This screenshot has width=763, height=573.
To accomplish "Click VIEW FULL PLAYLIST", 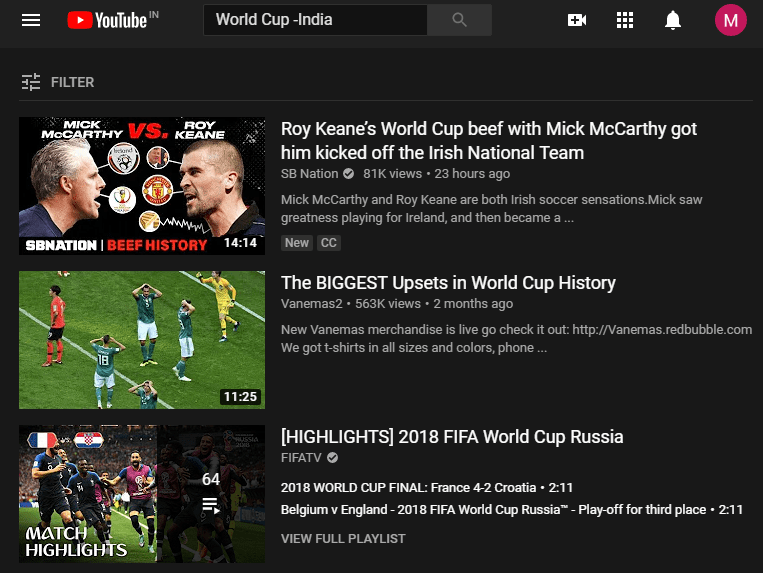I will pos(343,538).
